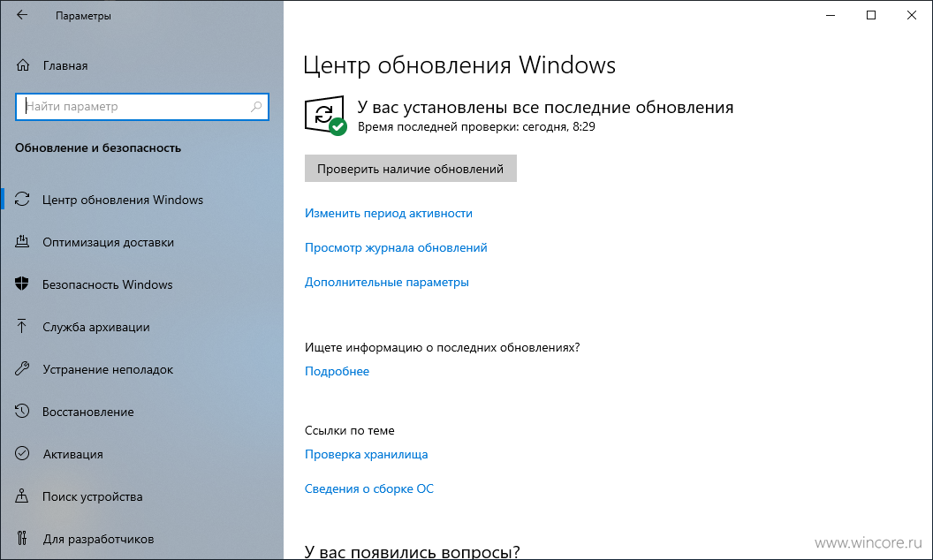The height and width of the screenshot is (560, 933).
Task: Click the sync arrows icon beside Центр обновления Windows
Action: pos(22,200)
